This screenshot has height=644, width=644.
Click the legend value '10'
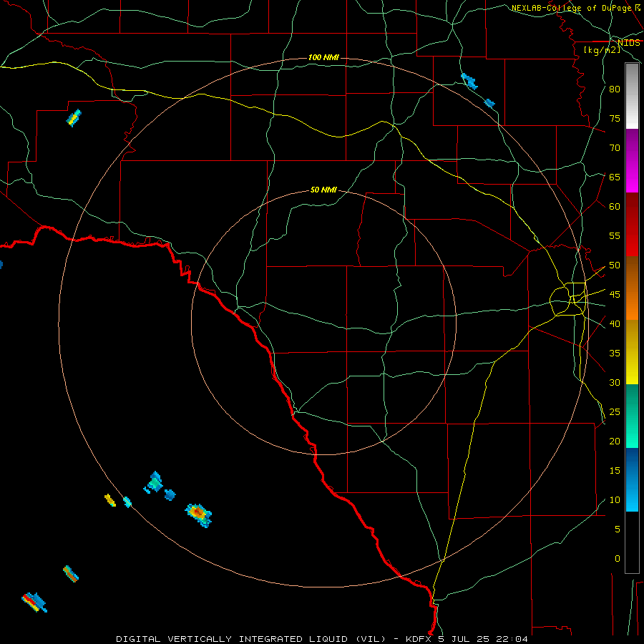point(615,500)
